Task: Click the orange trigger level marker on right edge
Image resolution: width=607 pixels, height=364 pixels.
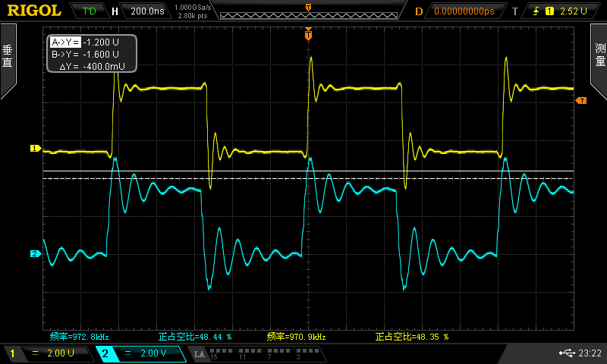Action: point(581,101)
